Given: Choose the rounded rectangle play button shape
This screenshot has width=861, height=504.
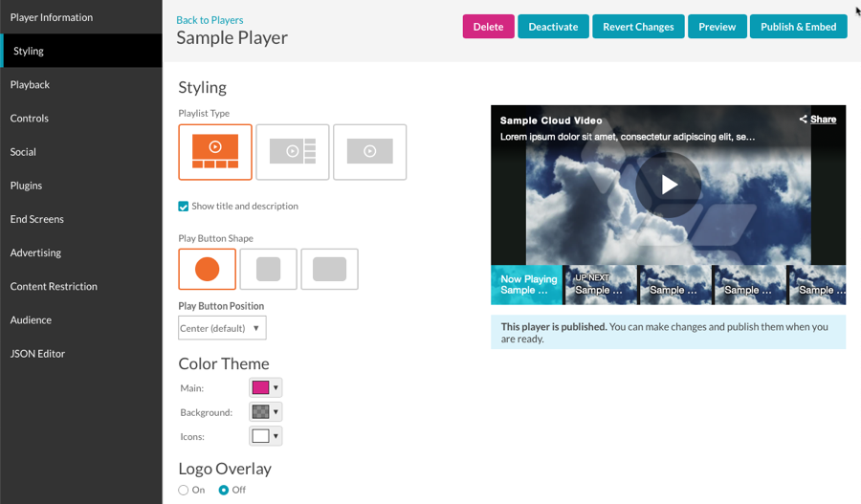Looking at the screenshot, I should (329, 269).
